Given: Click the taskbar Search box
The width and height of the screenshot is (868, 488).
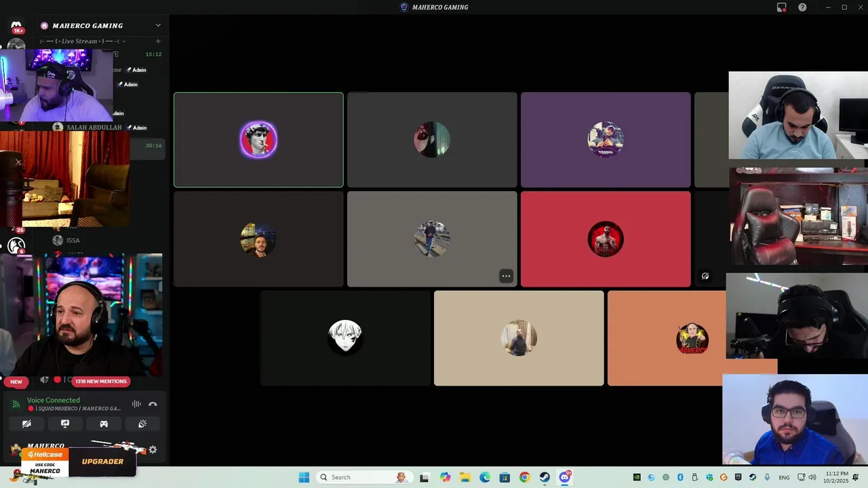Looking at the screenshot, I should pyautogui.click(x=364, y=477).
